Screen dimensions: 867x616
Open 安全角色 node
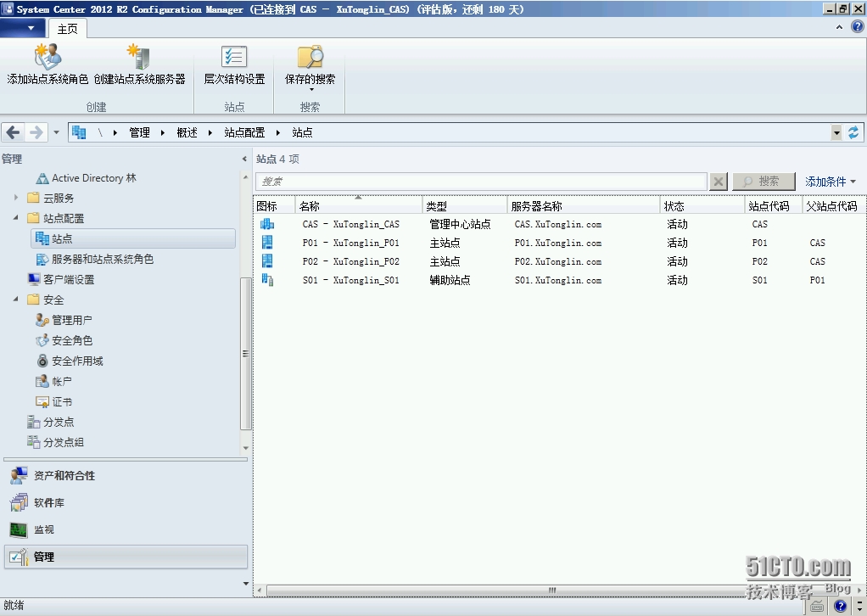pyautogui.click(x=64, y=340)
